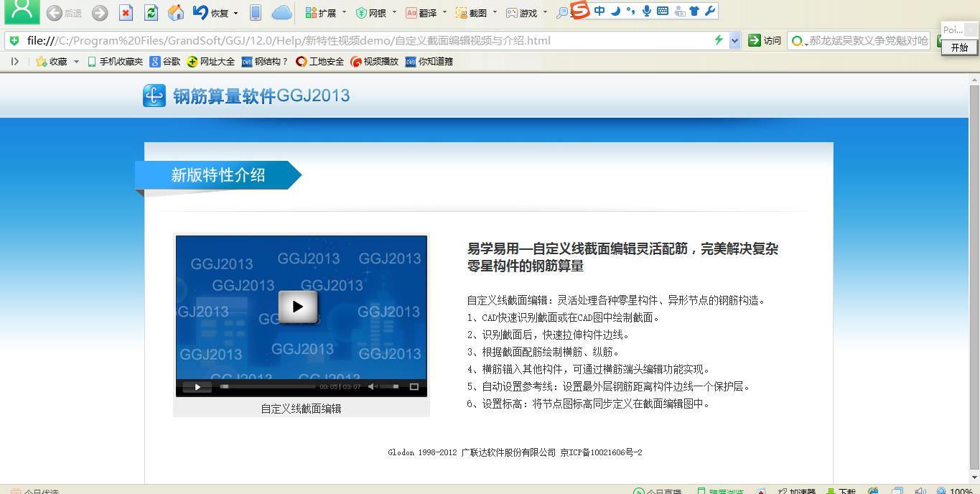
Task: Open the 网银 online banking tool
Action: pos(372,13)
